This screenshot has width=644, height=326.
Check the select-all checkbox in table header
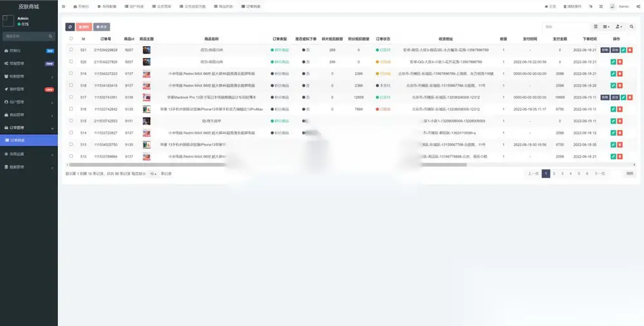tap(71, 39)
